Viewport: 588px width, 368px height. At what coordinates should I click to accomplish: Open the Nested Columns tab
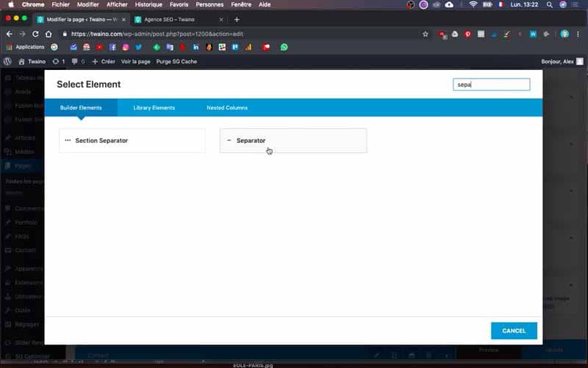pyautogui.click(x=227, y=107)
